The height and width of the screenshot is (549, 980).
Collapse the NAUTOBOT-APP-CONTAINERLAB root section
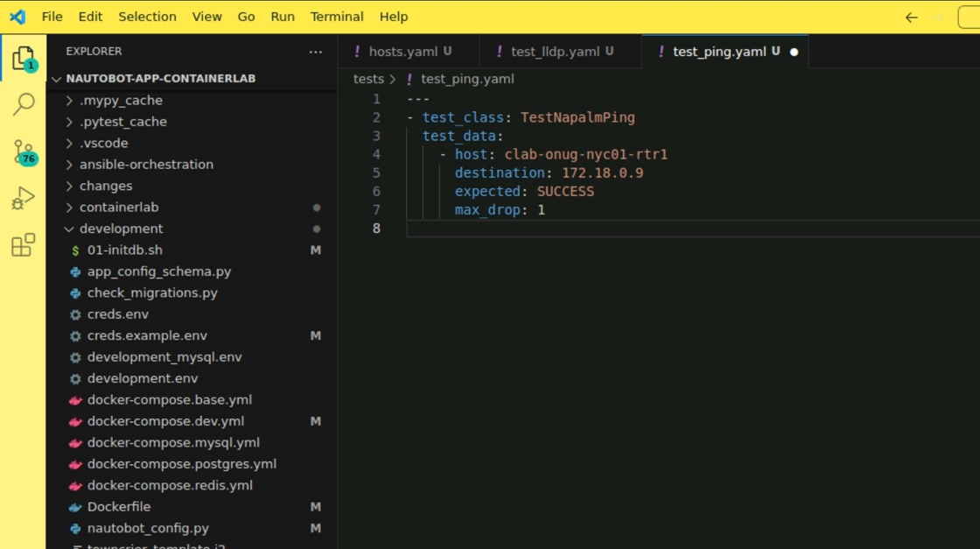(160, 79)
